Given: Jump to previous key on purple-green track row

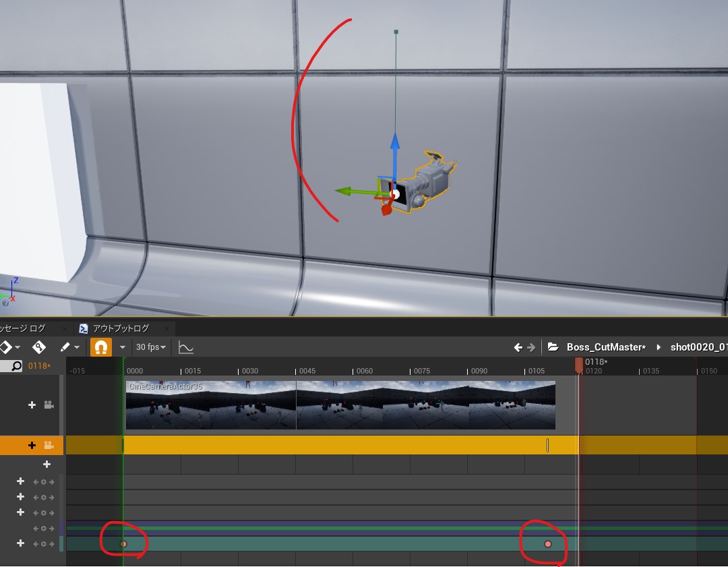Looking at the screenshot, I should (x=36, y=529).
